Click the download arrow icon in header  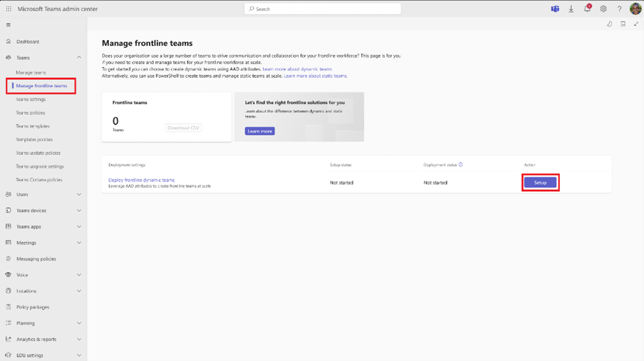(571, 8)
